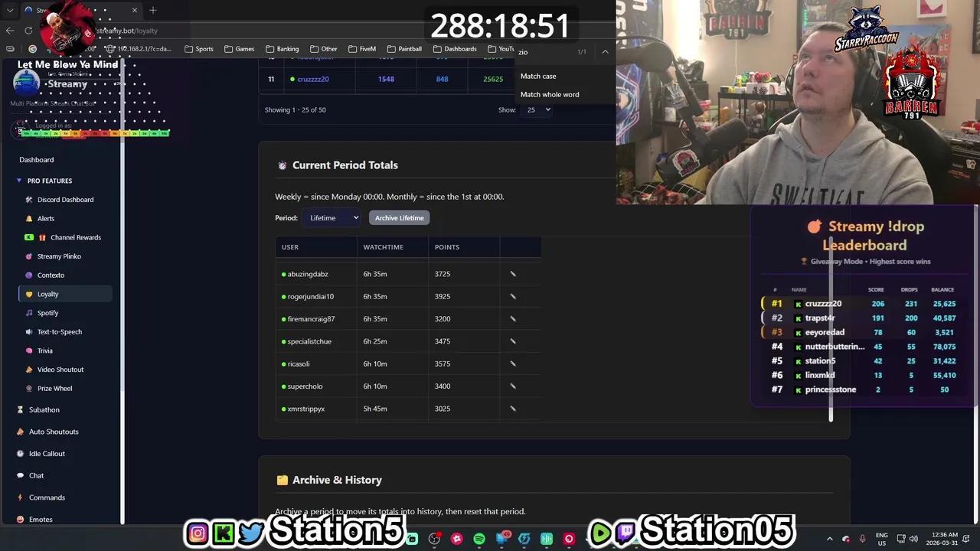
Task: Open the Trivia page
Action: pyautogui.click(x=45, y=350)
